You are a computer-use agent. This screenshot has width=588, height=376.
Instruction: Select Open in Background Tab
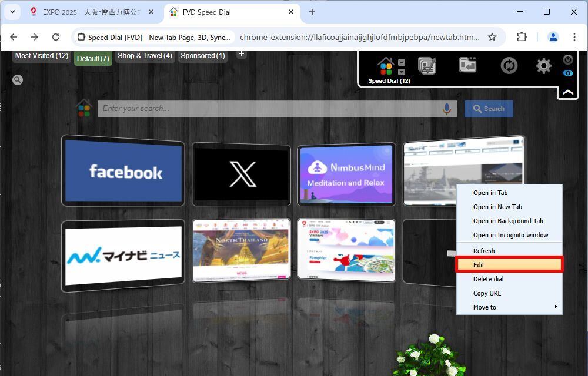coord(509,221)
